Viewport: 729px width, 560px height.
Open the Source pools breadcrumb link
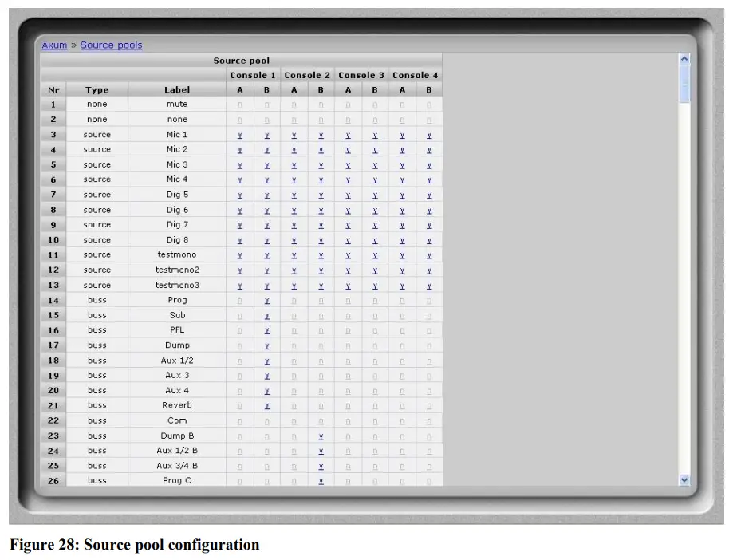111,45
